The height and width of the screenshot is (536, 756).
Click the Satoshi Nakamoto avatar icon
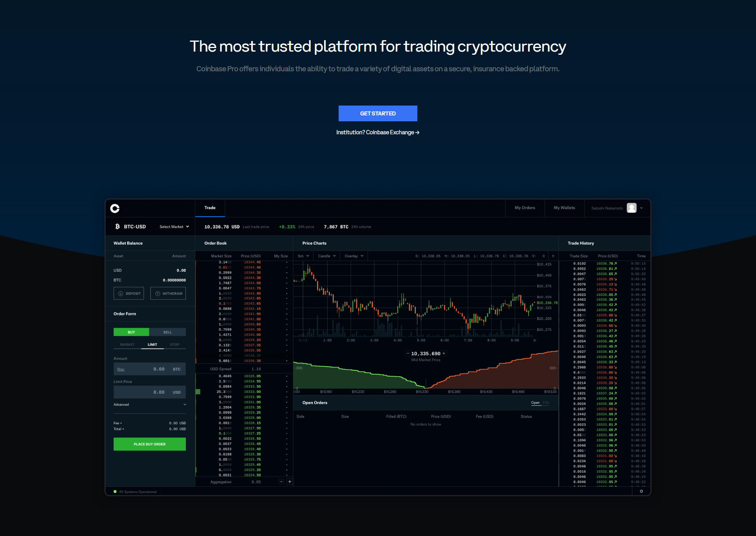point(632,208)
